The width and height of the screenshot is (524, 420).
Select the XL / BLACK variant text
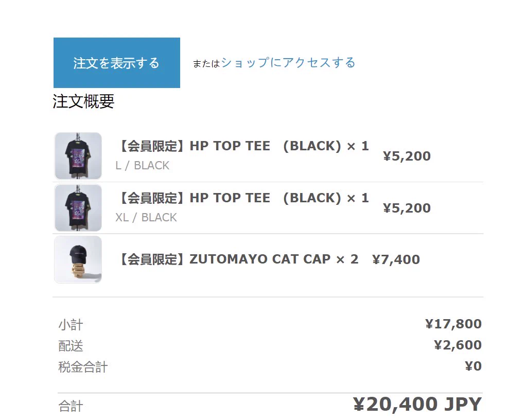pyautogui.click(x=146, y=218)
